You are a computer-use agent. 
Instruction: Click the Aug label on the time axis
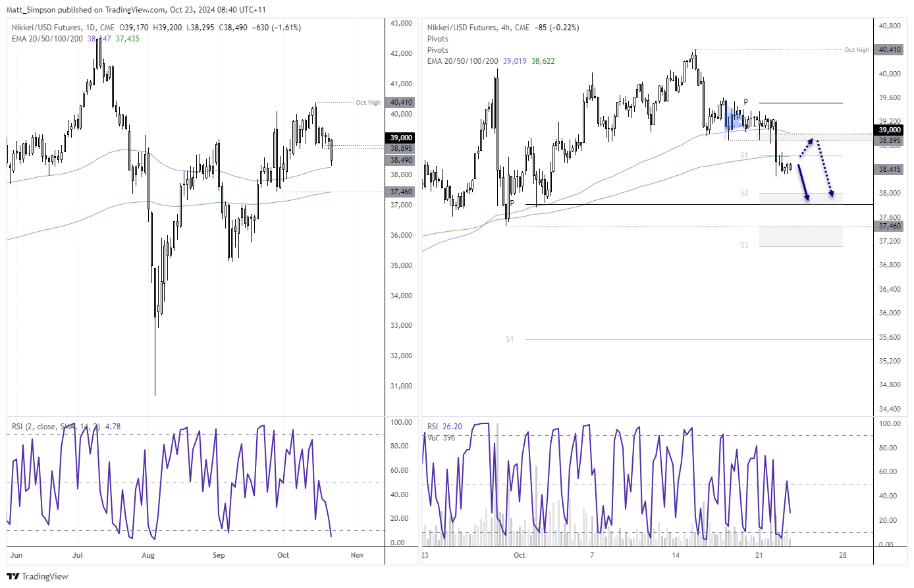click(x=148, y=555)
